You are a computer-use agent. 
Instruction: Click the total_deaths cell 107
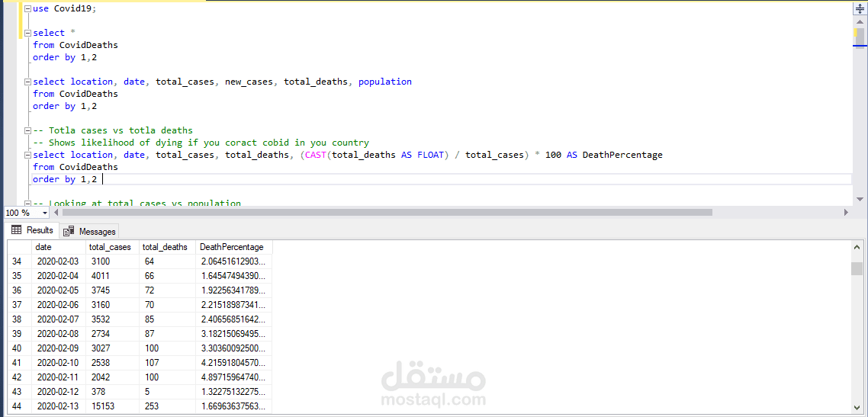167,363
